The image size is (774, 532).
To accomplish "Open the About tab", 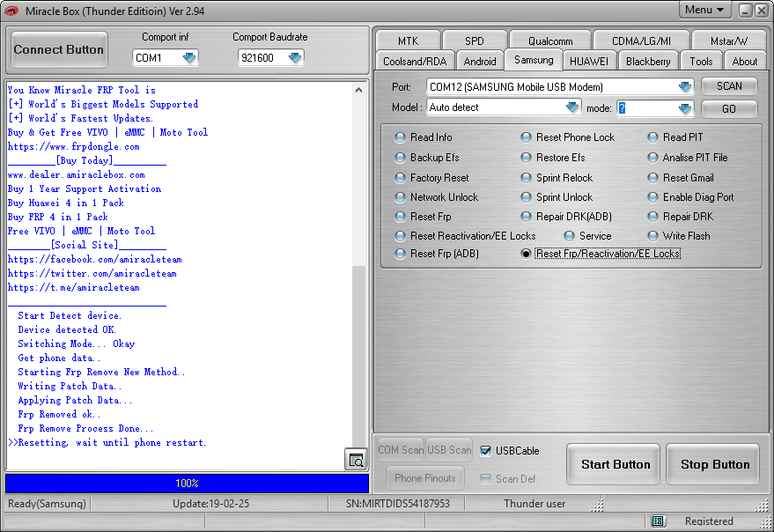I will [x=744, y=62].
